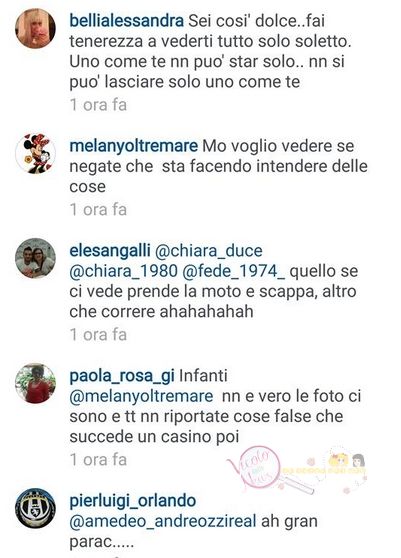Tap the Vicolo delle News watermark logo
Viewport: 401px width, 558px height.
coord(255,468)
